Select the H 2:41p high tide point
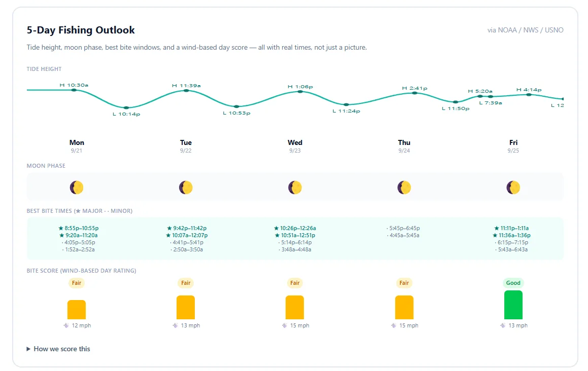588x371 pixels. coord(414,93)
